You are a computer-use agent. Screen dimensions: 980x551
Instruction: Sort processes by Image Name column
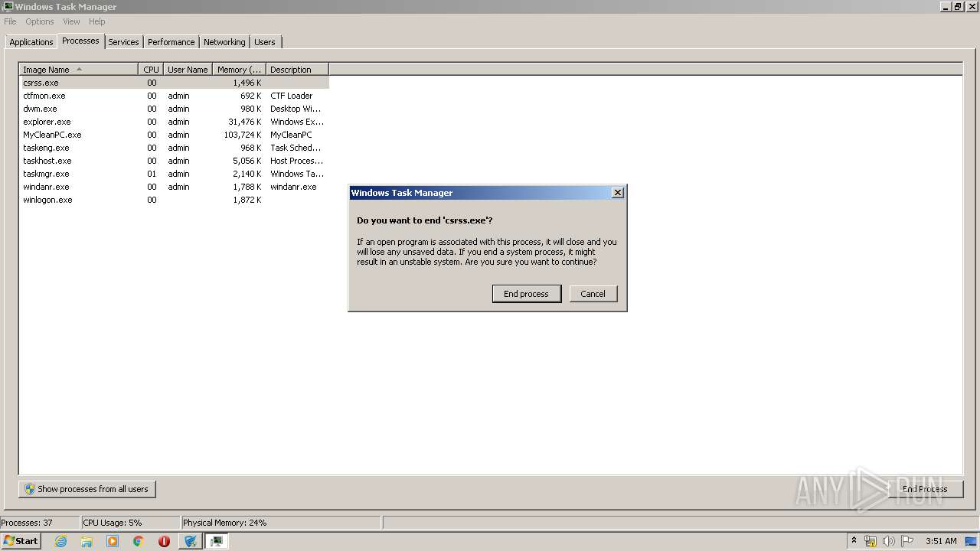click(x=79, y=70)
